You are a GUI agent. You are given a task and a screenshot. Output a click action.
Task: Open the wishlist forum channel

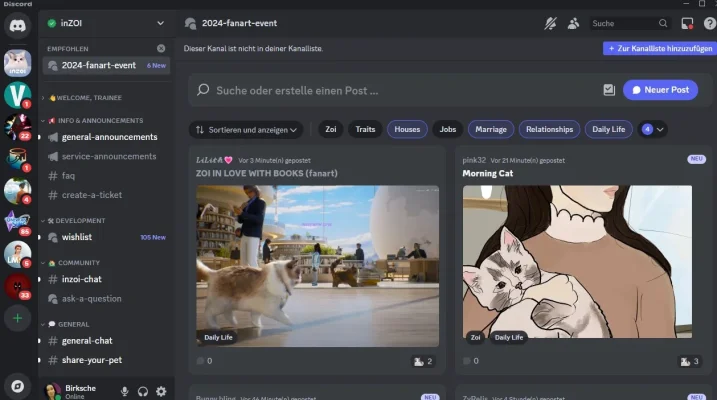pyautogui.click(x=106, y=237)
